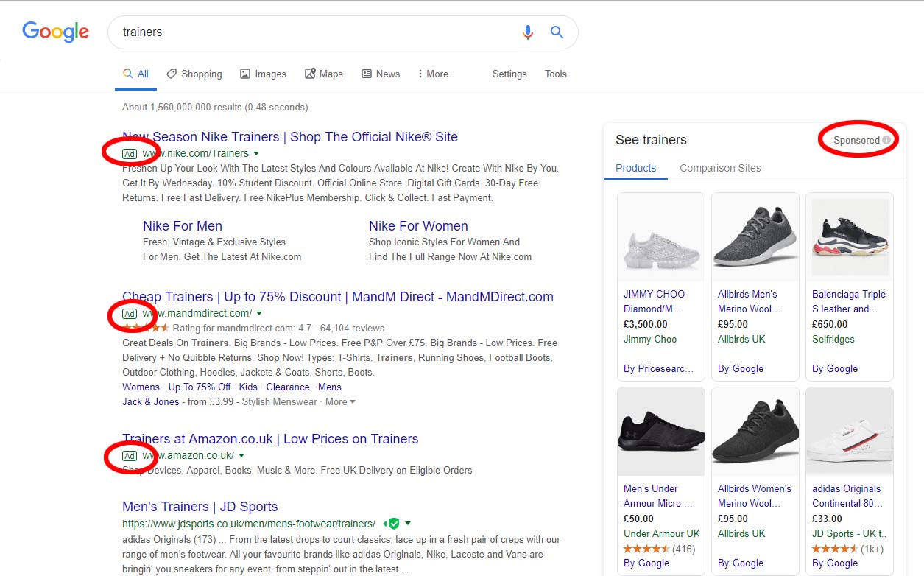Image resolution: width=924 pixels, height=576 pixels.
Task: Open the Up To 75% Off sitelink
Action: (200, 387)
